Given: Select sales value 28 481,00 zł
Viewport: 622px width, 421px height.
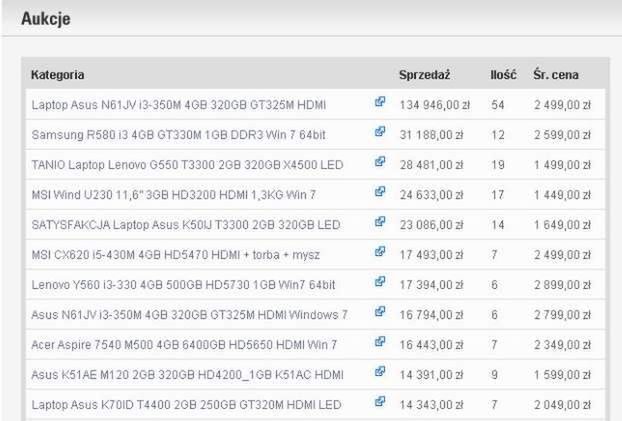Looking at the screenshot, I should [432, 165].
